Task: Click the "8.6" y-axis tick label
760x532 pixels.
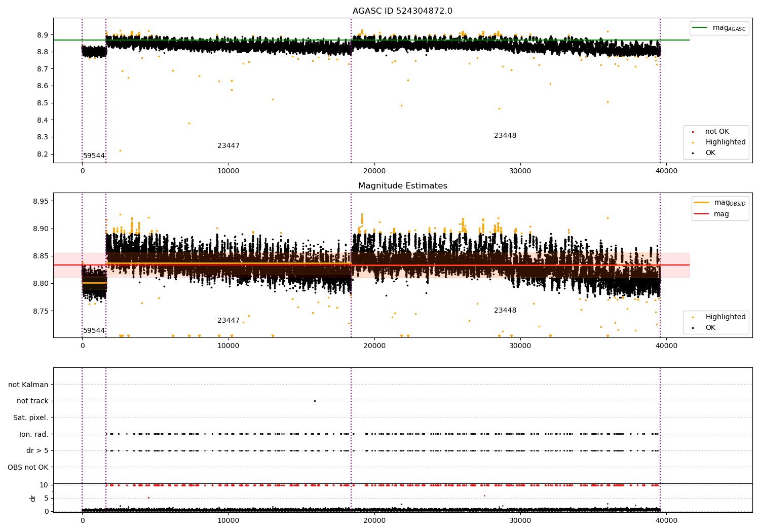Action: 43,86
